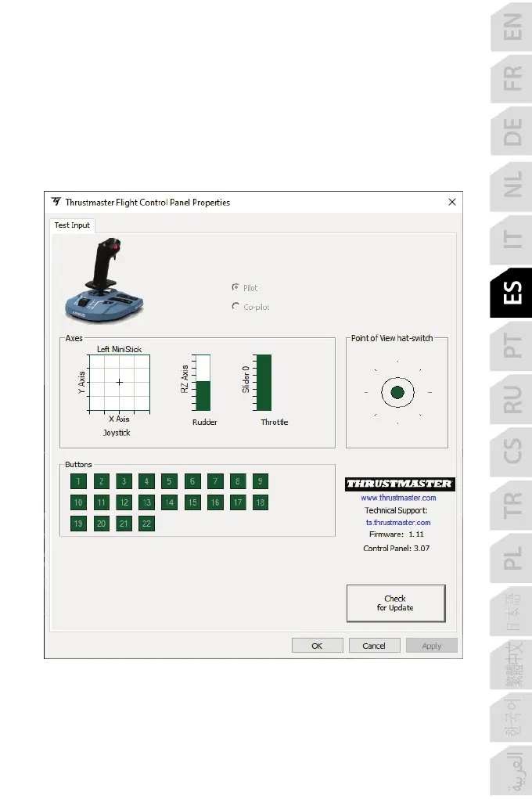Click the THRUSTMASTER brand logo

coord(400,484)
